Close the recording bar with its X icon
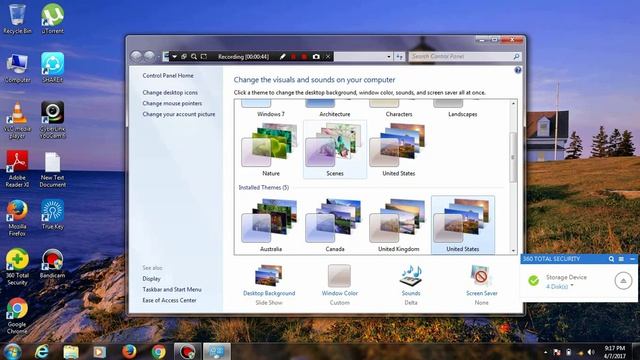This screenshot has height=360, width=640. (327, 56)
